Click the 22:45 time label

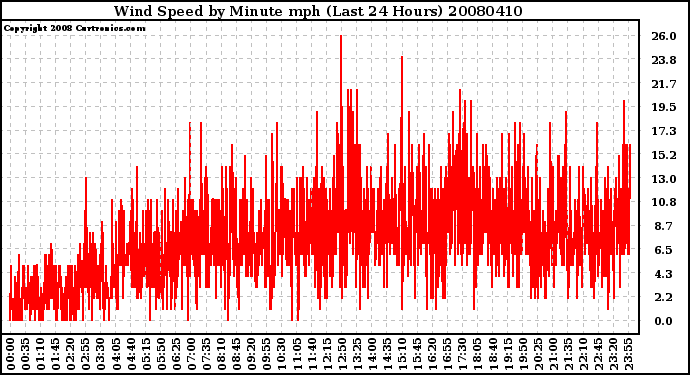click(x=598, y=354)
